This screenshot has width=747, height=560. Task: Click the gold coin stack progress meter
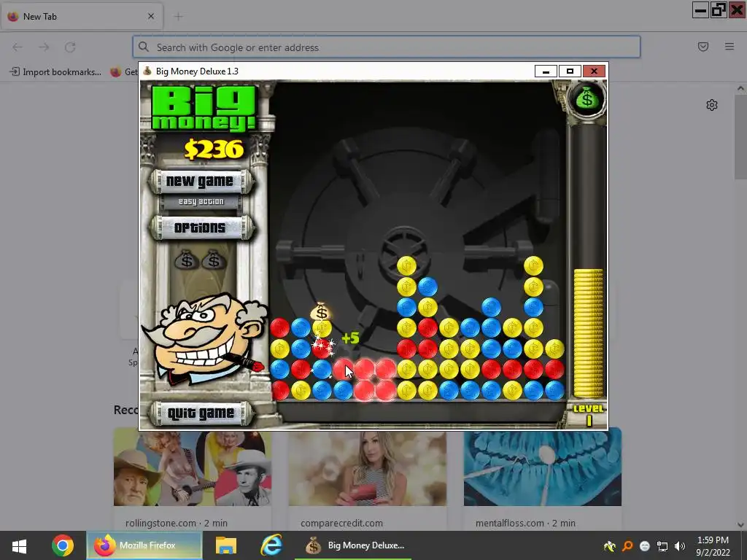click(589, 332)
